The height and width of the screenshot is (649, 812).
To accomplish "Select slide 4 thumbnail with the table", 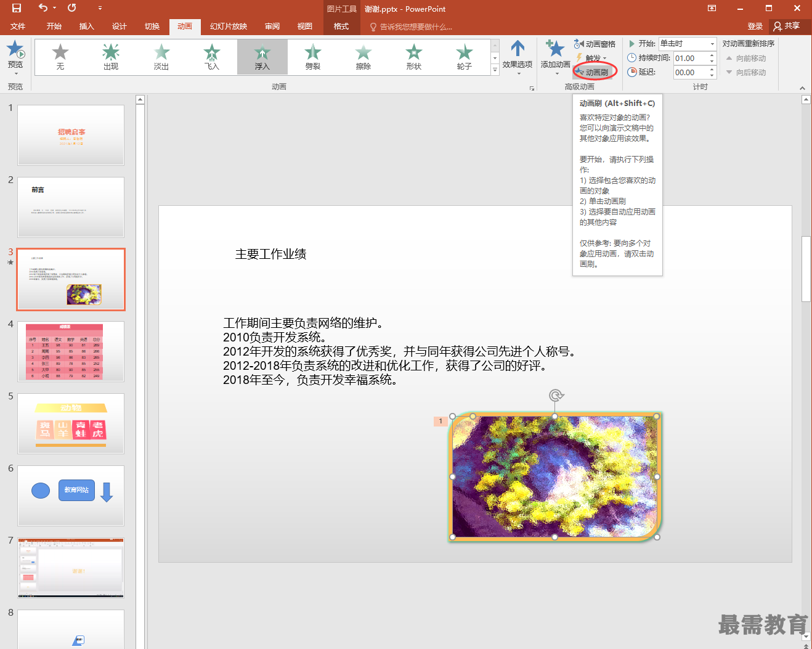I will (x=71, y=351).
